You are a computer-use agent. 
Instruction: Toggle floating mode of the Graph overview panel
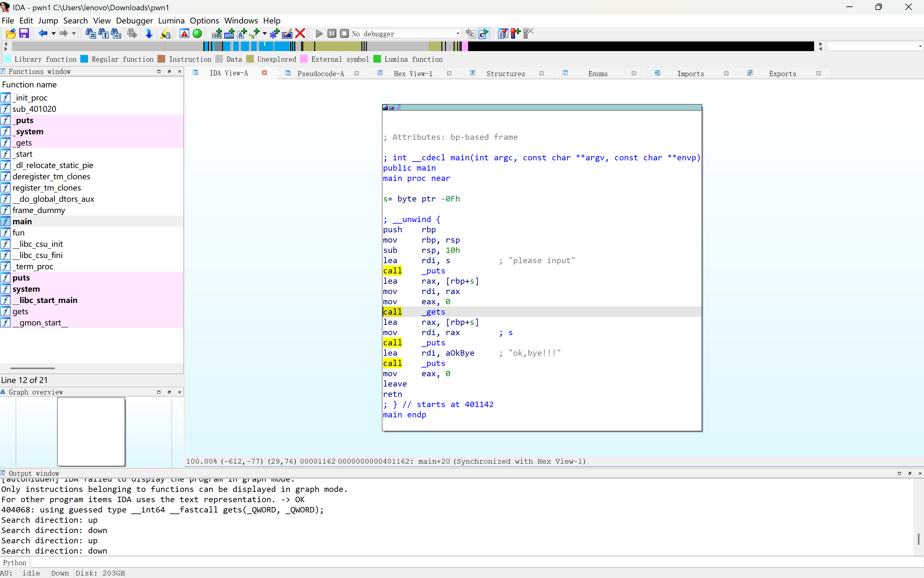click(x=169, y=392)
